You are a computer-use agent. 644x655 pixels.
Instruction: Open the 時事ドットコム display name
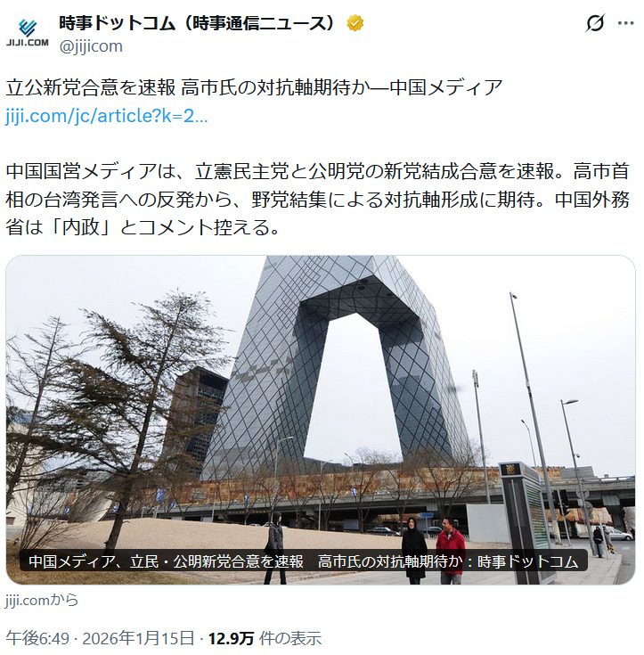pyautogui.click(x=197, y=23)
